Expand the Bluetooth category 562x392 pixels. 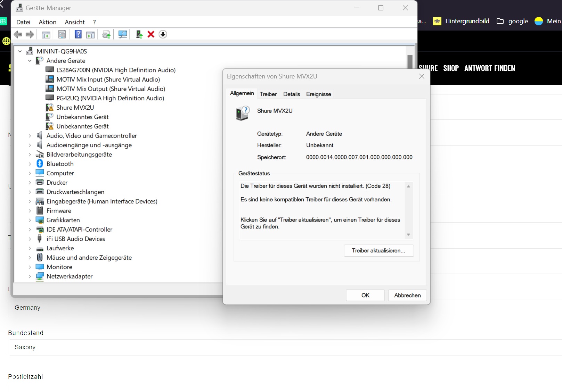coord(30,164)
